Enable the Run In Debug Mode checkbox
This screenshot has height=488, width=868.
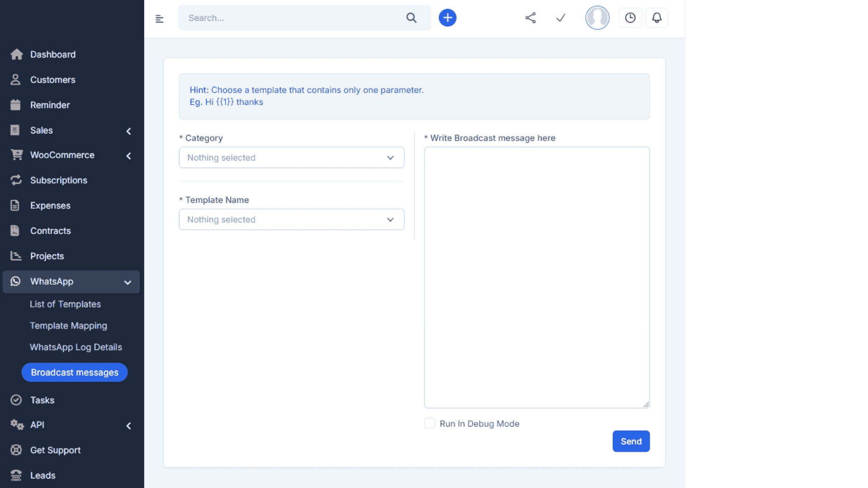coord(429,423)
